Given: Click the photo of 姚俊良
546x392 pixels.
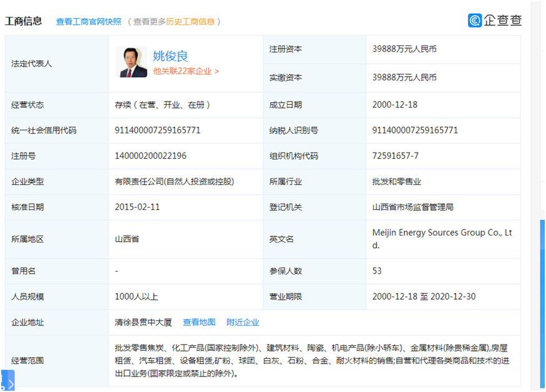Looking at the screenshot, I should 132,62.
